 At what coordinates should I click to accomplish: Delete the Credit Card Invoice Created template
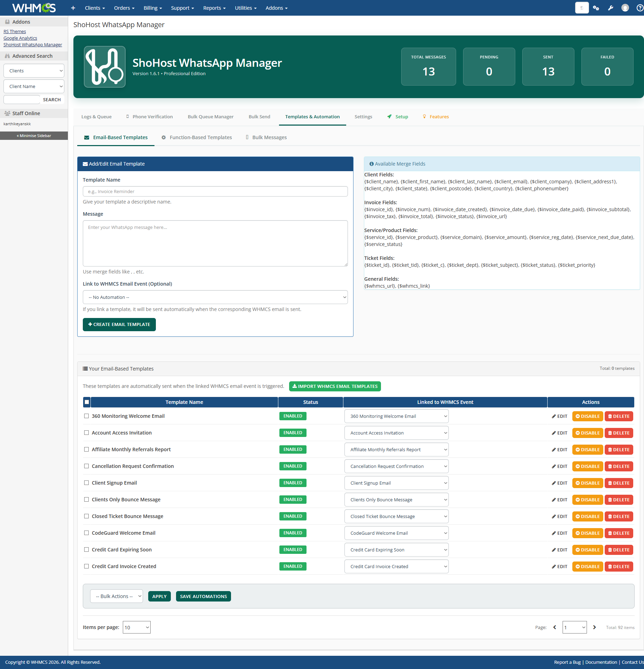[619, 566]
